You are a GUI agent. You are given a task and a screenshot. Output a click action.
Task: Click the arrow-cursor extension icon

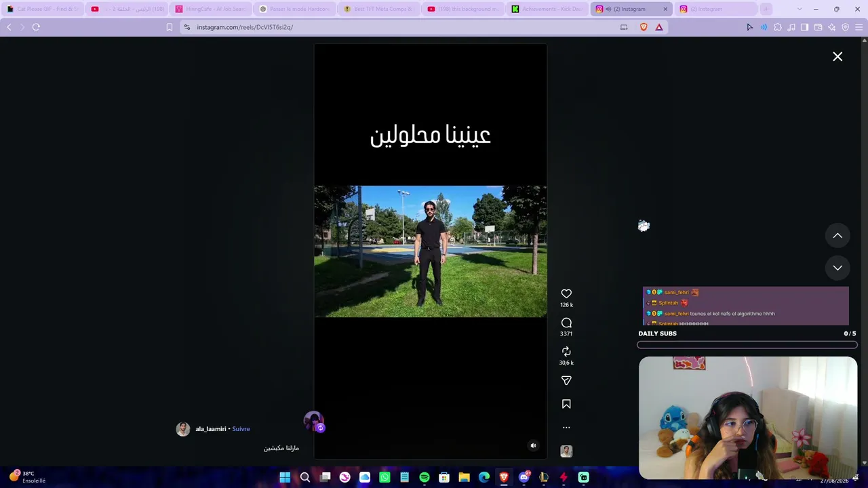point(749,27)
